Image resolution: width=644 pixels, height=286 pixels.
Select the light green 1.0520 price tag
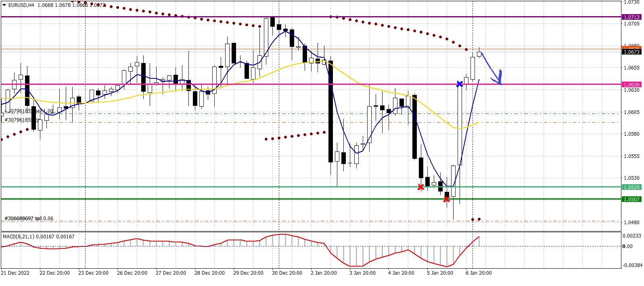point(631,187)
